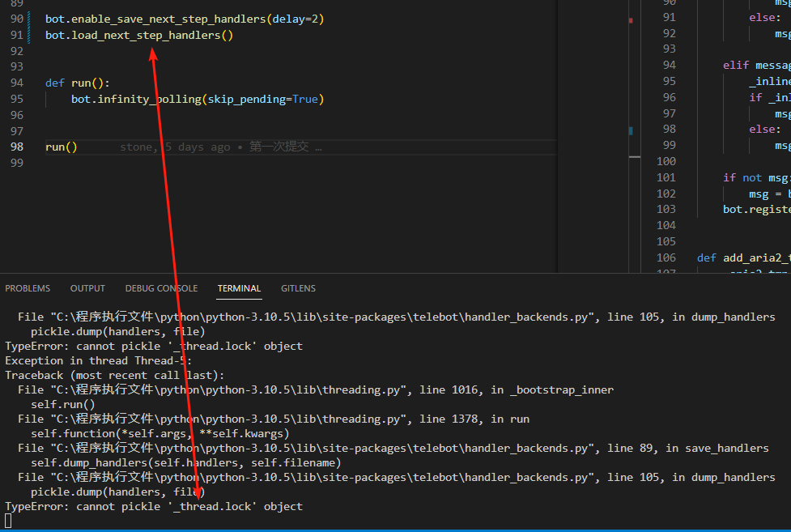Click "Exception in thread Thread-5:" terminal line
The height and width of the screenshot is (532, 791).
click(99, 361)
